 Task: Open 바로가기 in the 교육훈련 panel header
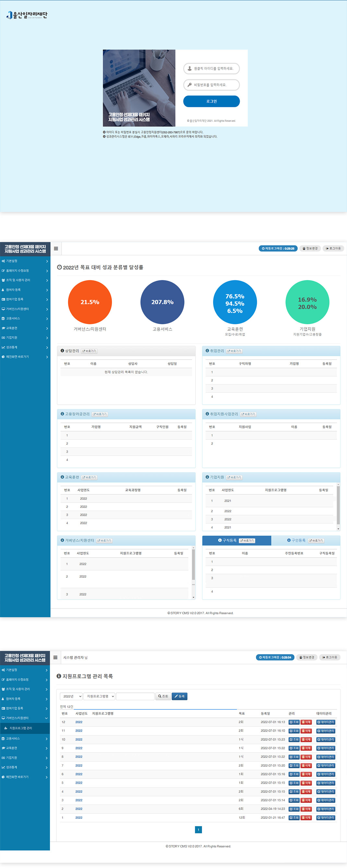coord(90,477)
